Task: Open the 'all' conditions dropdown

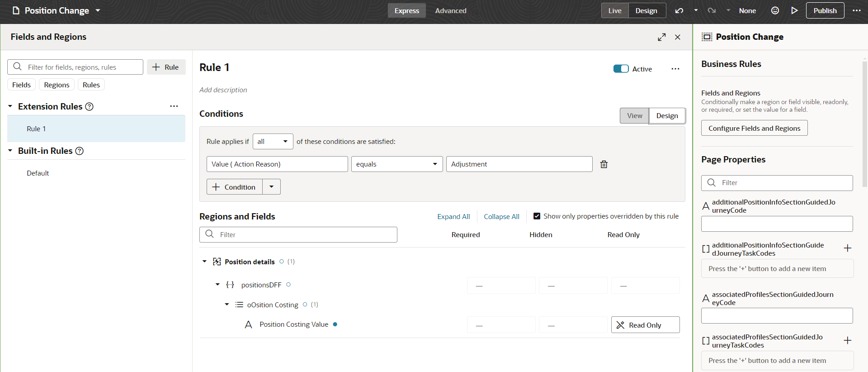Action: (273, 142)
